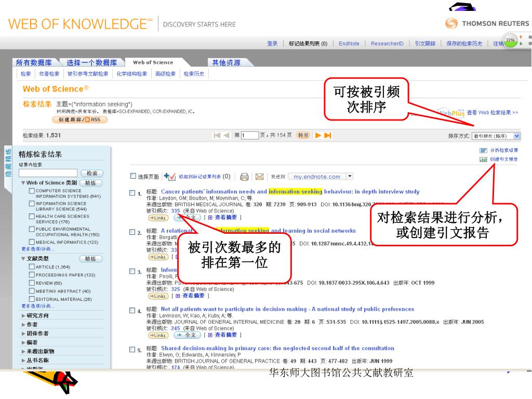Click the refine button beside document types
The width and height of the screenshot is (532, 399).
tap(90, 259)
